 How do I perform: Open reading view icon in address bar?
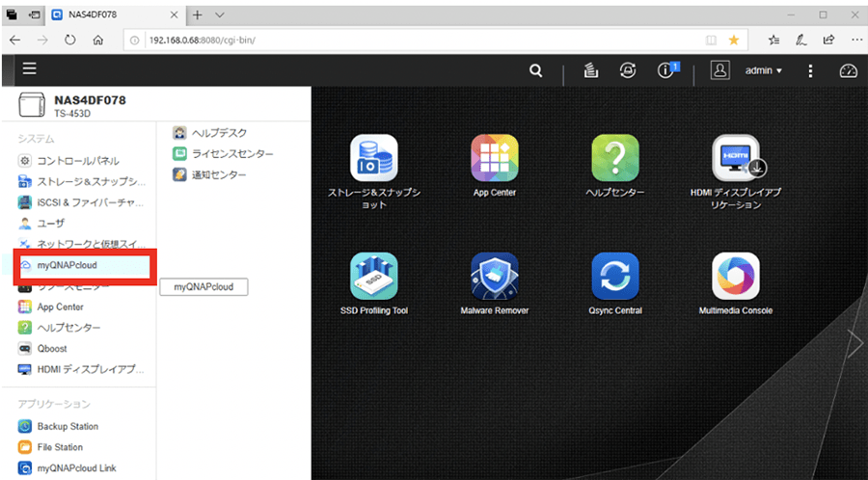[711, 40]
